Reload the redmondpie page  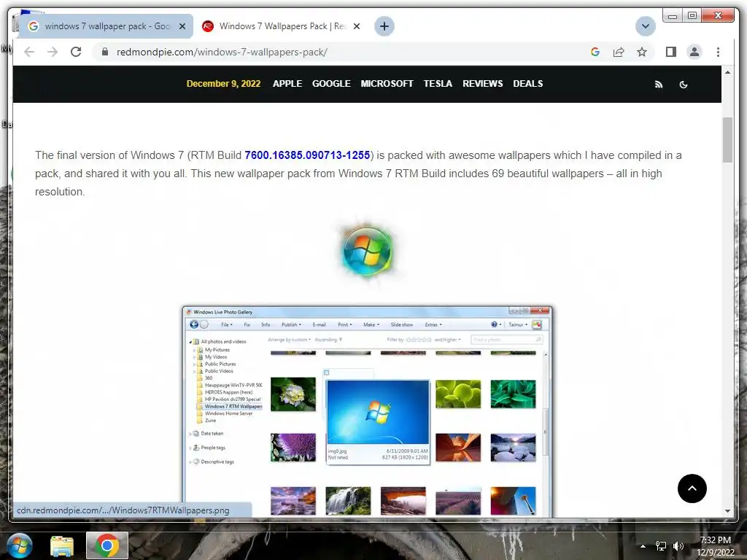click(x=76, y=52)
